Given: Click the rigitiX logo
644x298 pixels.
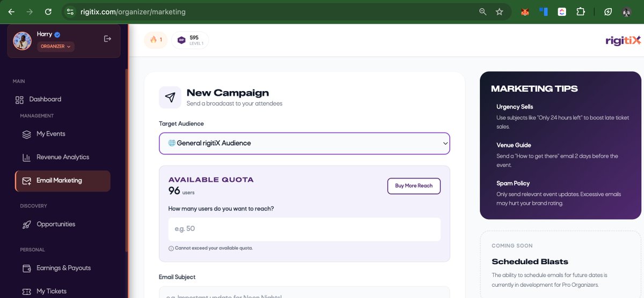Looking at the screenshot, I should (x=623, y=40).
